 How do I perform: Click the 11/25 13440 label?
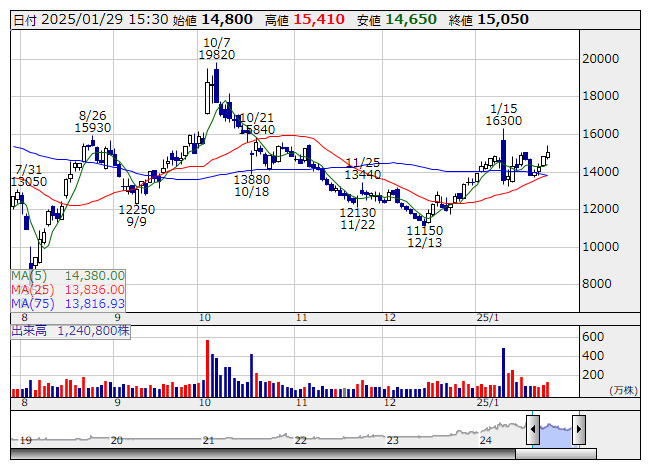pos(363,168)
